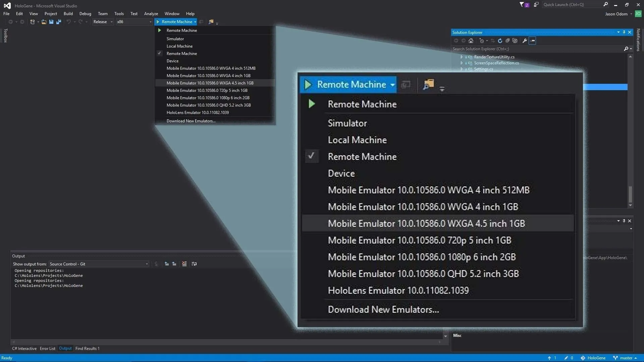Screen dimensions: 644x362
Task: Open the File menu
Action: tap(6, 14)
